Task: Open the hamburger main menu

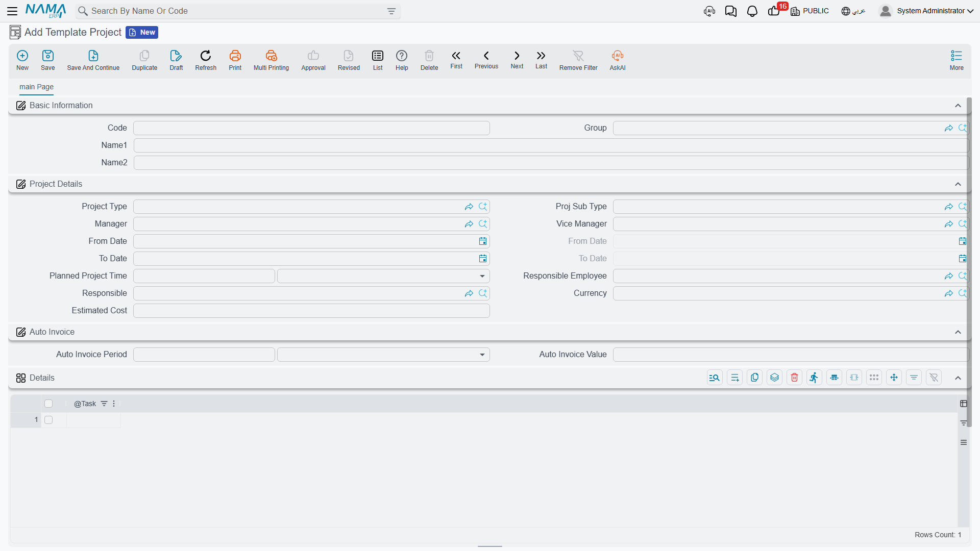Action: coord(12,11)
